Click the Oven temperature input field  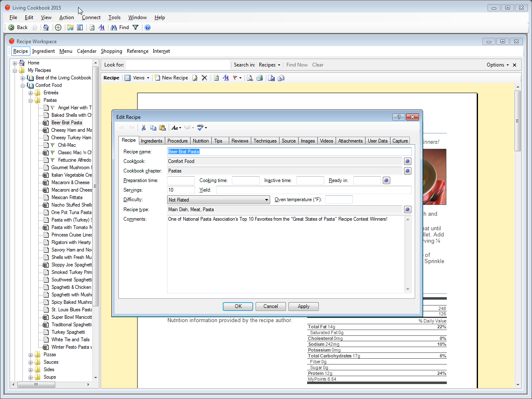[x=339, y=199]
